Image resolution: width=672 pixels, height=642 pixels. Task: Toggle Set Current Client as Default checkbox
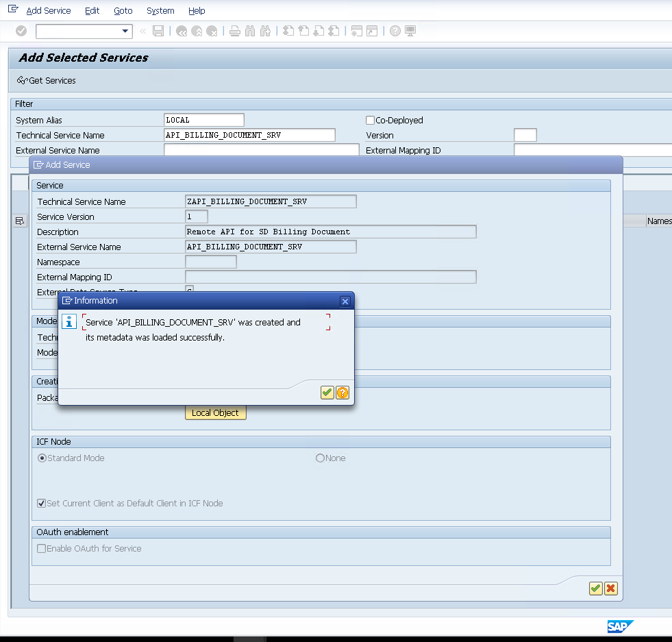tap(42, 504)
